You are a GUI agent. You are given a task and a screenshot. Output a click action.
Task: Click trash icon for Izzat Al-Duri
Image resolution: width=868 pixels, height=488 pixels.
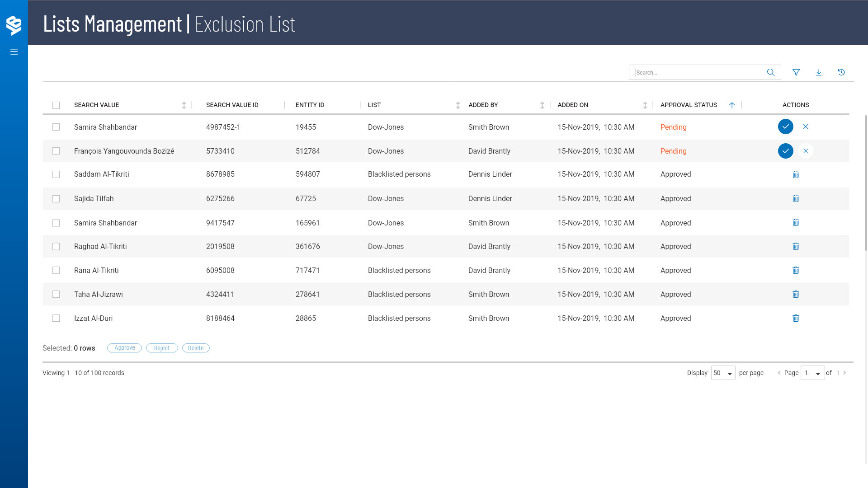(796, 318)
